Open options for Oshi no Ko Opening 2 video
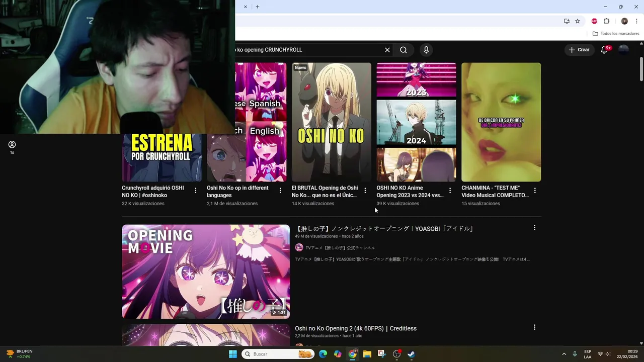The image size is (644, 362). click(x=534, y=327)
